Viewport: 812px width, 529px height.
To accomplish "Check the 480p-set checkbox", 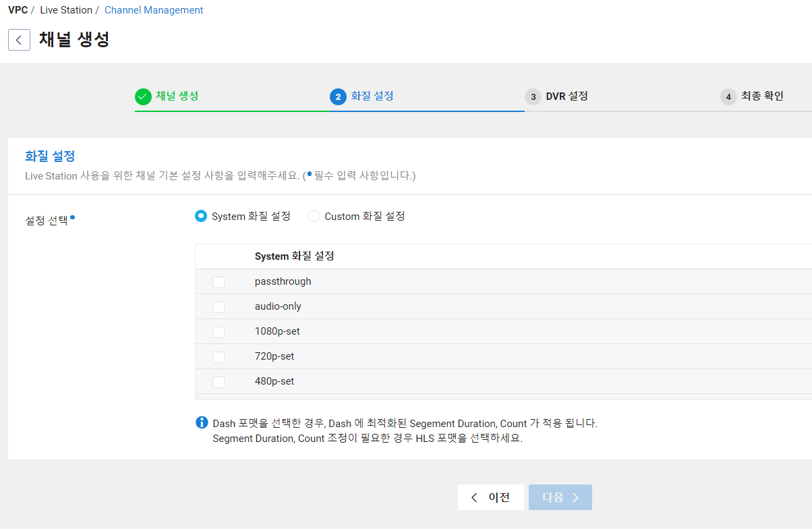I will (x=219, y=382).
